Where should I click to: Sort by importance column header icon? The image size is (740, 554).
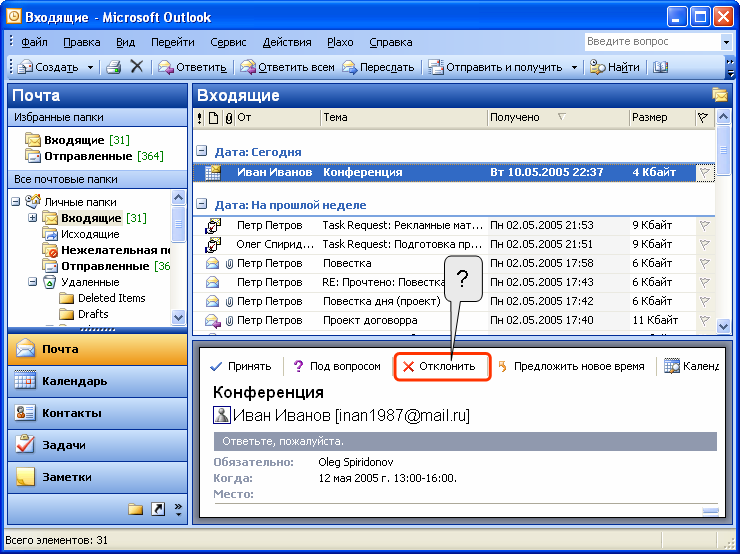pyautogui.click(x=200, y=118)
